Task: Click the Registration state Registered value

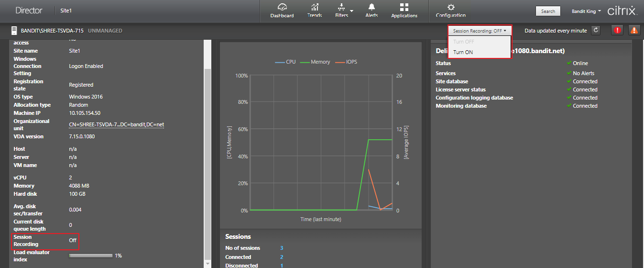Action: click(x=81, y=85)
